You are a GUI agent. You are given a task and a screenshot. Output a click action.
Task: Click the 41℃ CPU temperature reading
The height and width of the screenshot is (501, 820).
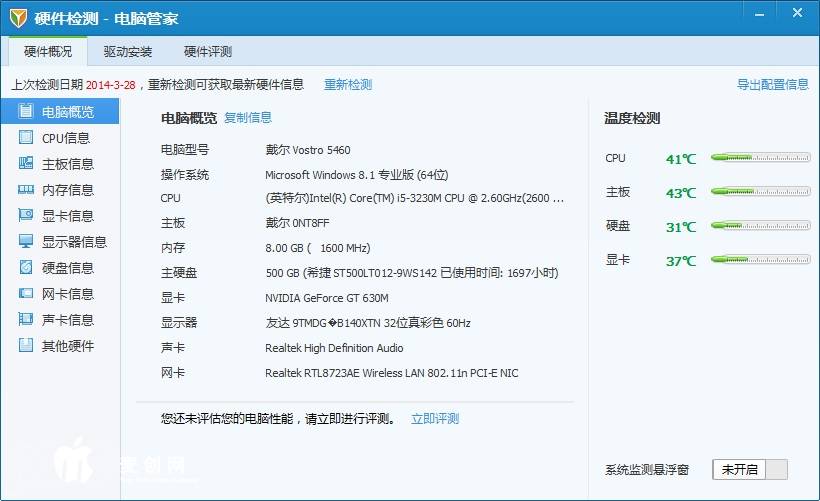tap(681, 159)
